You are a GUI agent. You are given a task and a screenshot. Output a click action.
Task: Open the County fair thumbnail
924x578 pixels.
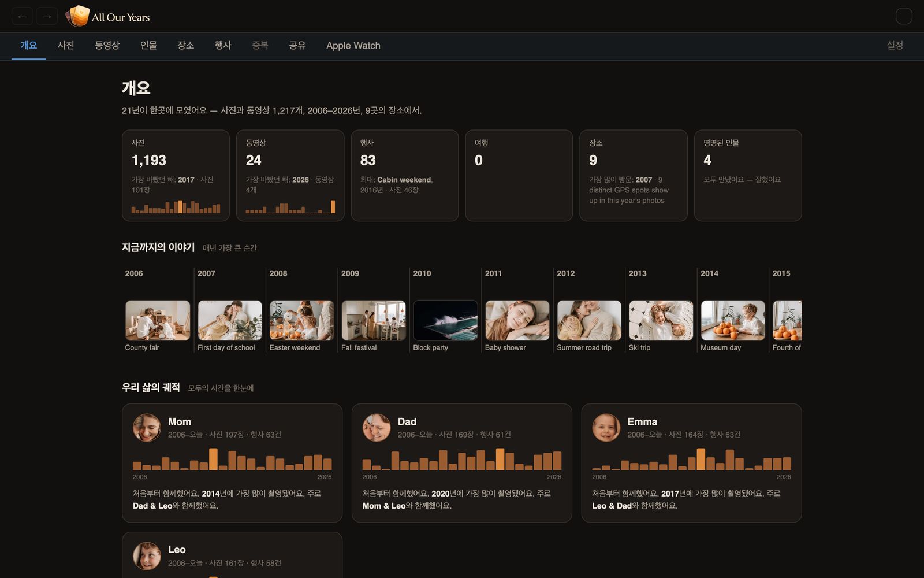(x=158, y=320)
